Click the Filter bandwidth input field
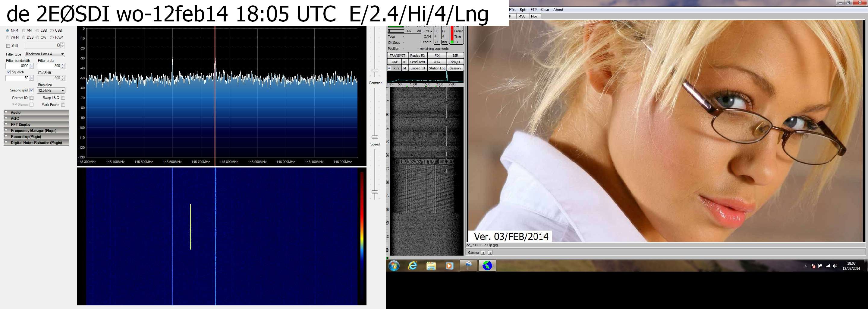This screenshot has width=868, height=309. [x=20, y=66]
